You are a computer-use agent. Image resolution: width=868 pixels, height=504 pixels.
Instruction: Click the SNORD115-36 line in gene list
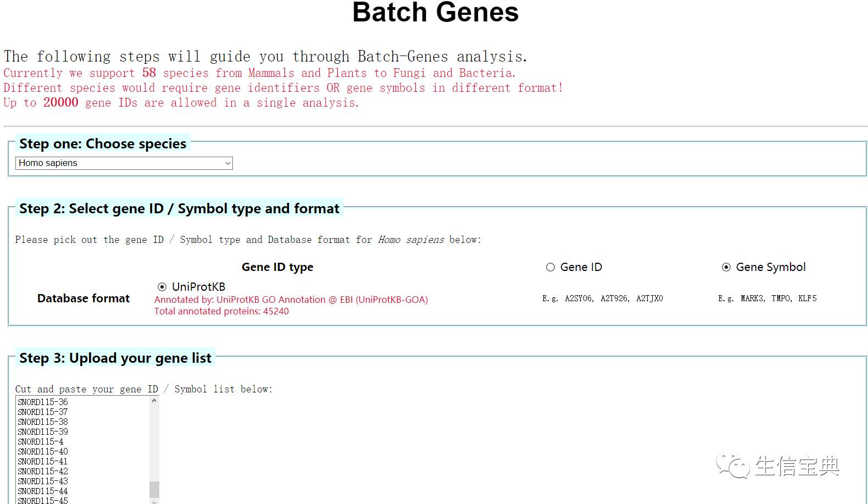point(43,402)
